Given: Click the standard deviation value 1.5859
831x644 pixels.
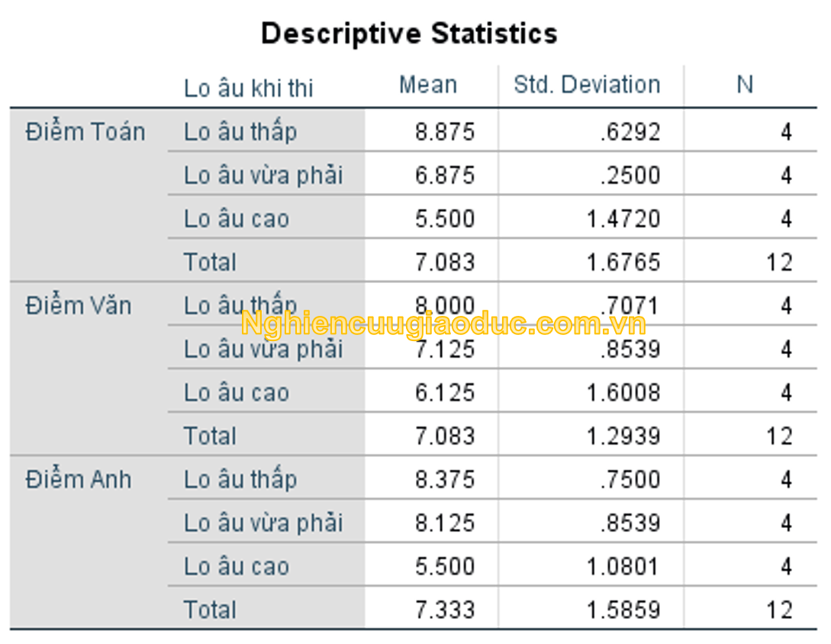Looking at the screenshot, I should pyautogui.click(x=623, y=610).
